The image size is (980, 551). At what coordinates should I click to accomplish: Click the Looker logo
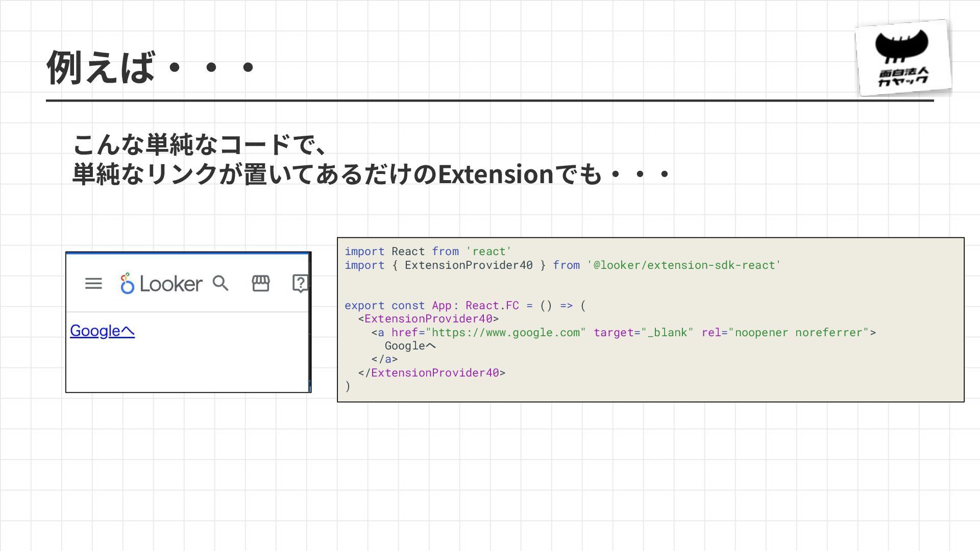[161, 284]
